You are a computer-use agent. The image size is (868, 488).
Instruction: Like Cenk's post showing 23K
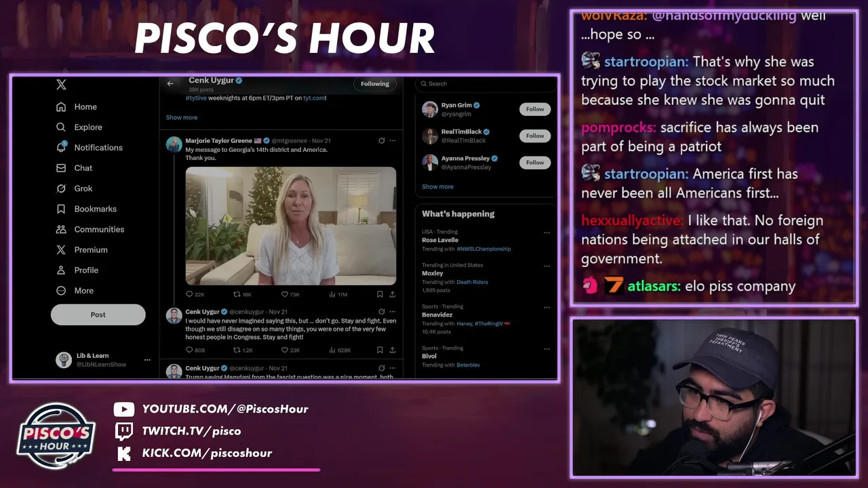290,350
